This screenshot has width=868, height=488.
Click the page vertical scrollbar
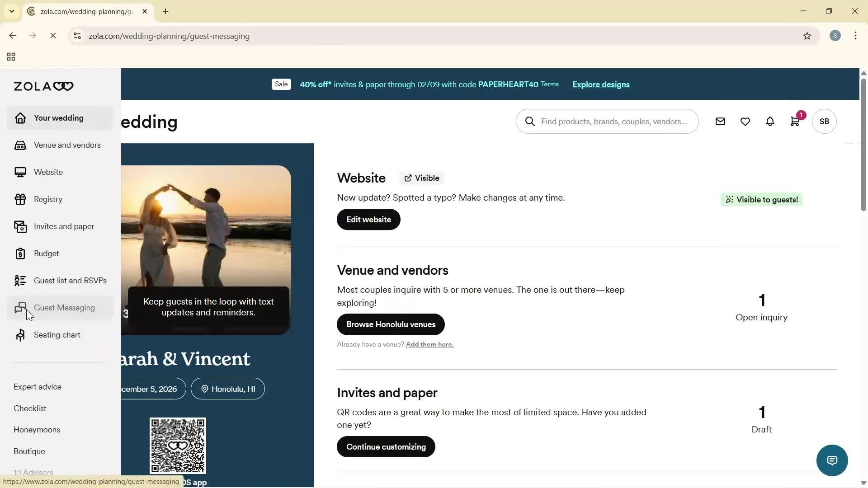pyautogui.click(x=863, y=145)
